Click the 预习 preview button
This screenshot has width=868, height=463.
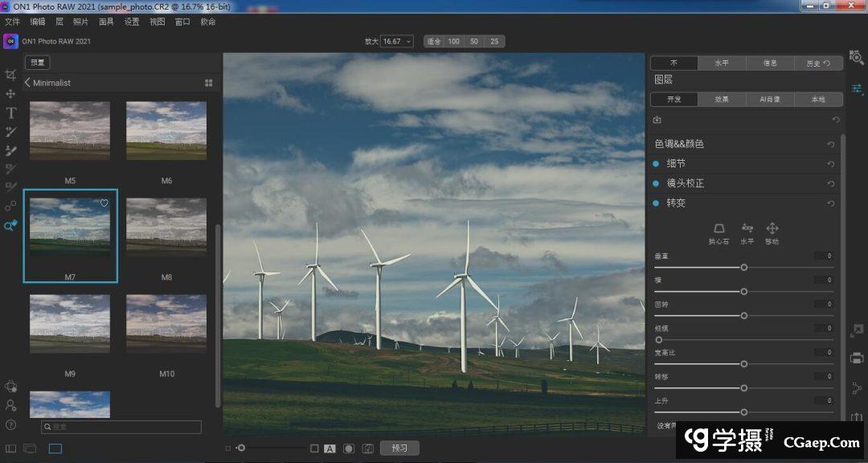[x=399, y=449]
